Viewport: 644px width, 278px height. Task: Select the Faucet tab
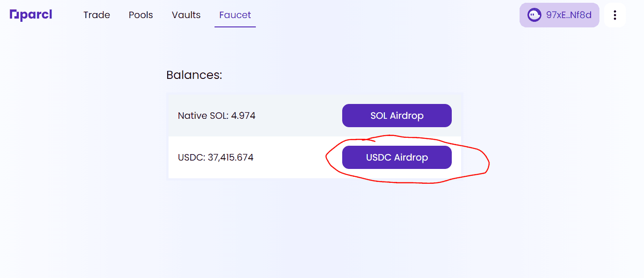235,15
